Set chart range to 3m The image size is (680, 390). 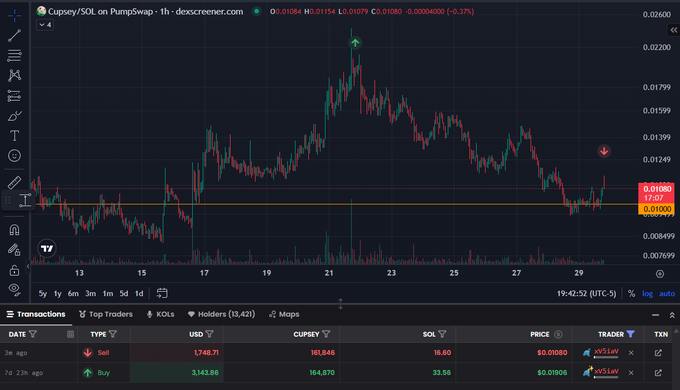(90, 294)
